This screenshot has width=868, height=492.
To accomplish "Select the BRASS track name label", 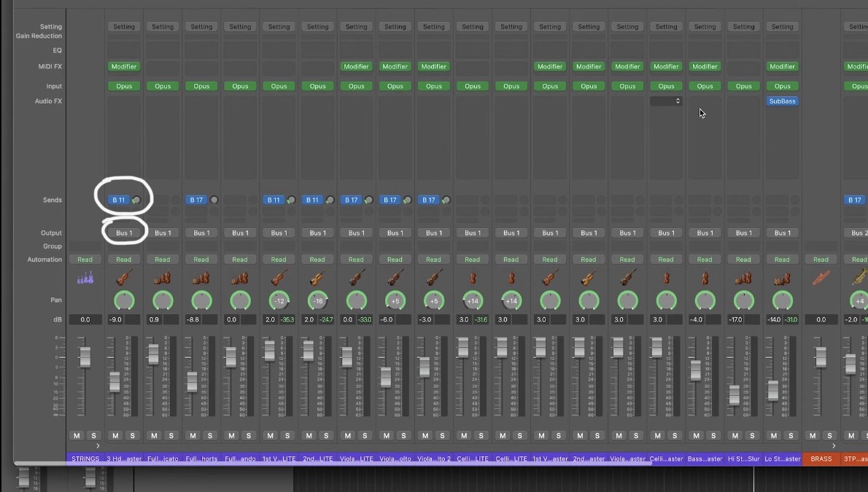I will [821, 459].
